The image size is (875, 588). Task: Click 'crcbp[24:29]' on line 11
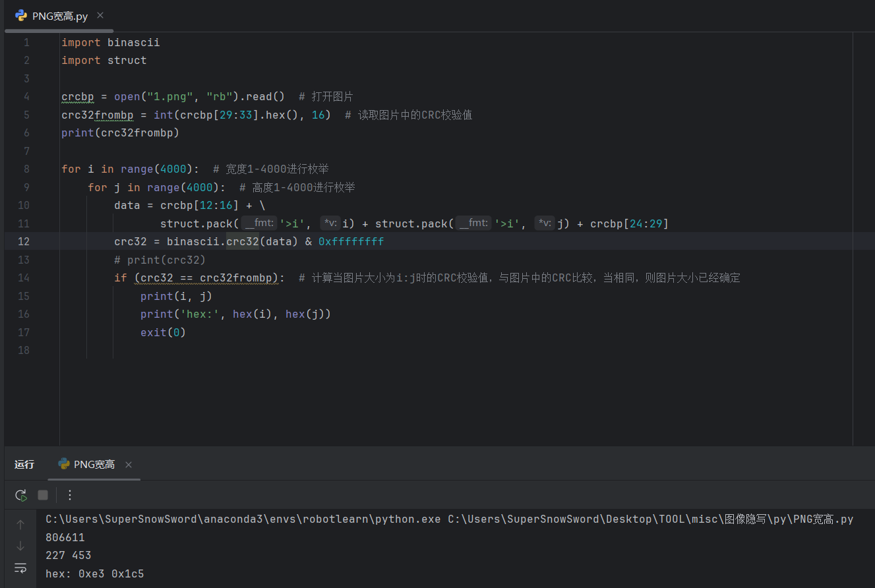point(630,224)
